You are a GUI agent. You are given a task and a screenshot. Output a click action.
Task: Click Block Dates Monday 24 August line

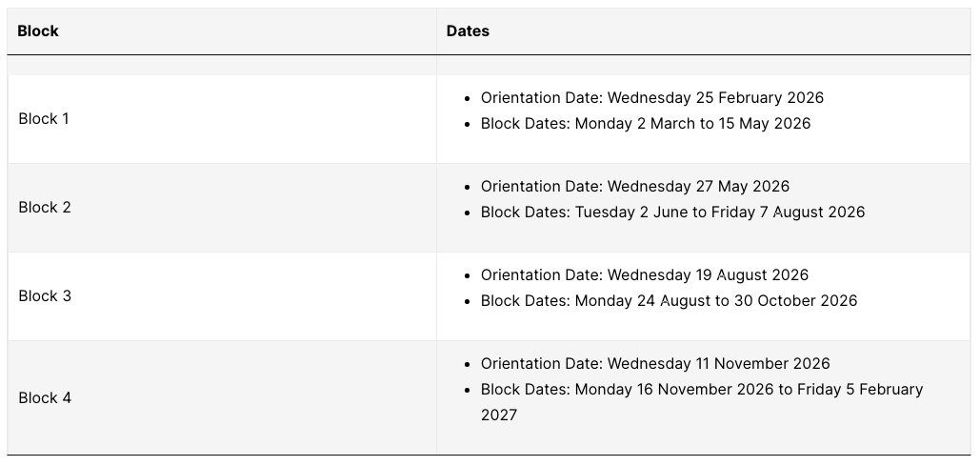pos(669,301)
